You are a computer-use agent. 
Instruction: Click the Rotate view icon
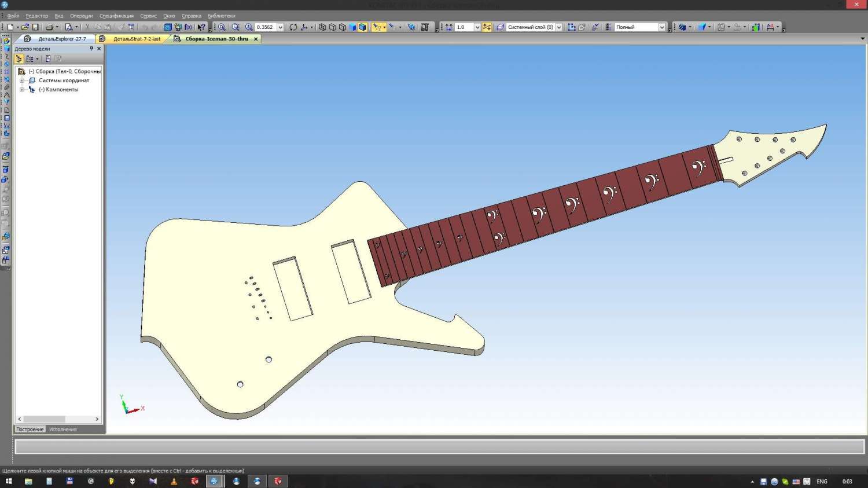pyautogui.click(x=293, y=27)
